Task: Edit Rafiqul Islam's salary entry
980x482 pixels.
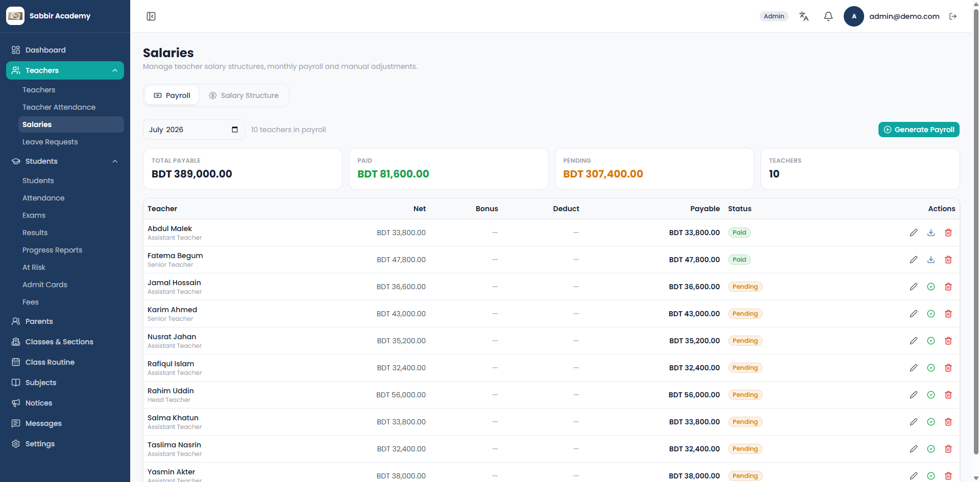Action: tap(914, 368)
